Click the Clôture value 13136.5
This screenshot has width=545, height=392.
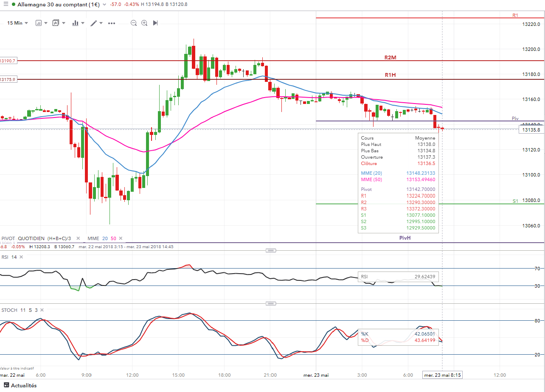coord(426,163)
